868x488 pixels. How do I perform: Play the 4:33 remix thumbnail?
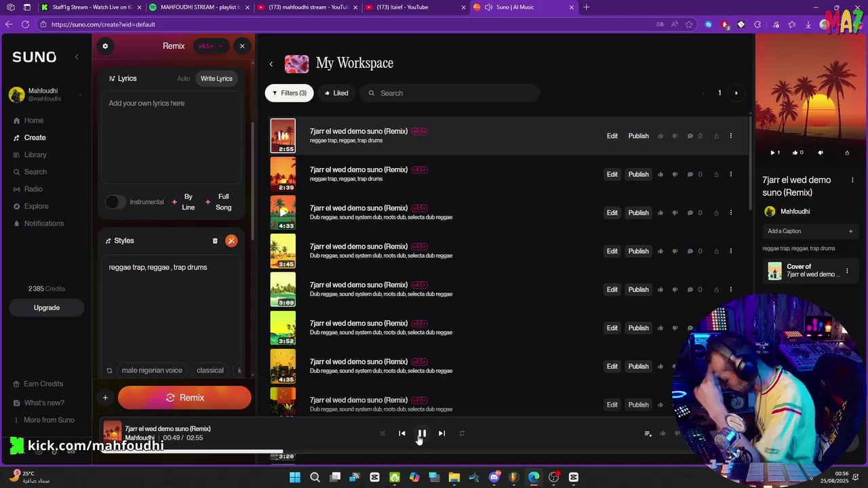[x=283, y=213]
